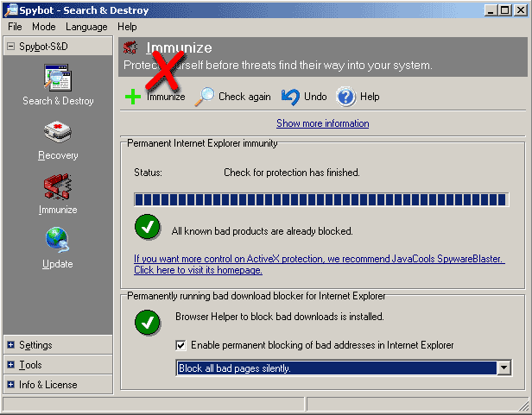
Task: Open the Recovery section icon
Action: click(x=58, y=134)
